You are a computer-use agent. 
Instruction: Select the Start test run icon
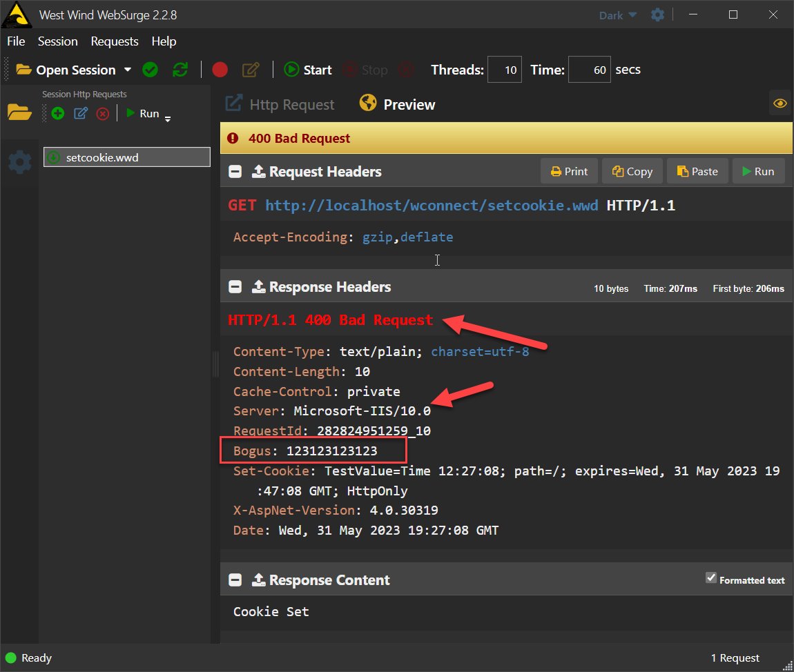coord(291,69)
